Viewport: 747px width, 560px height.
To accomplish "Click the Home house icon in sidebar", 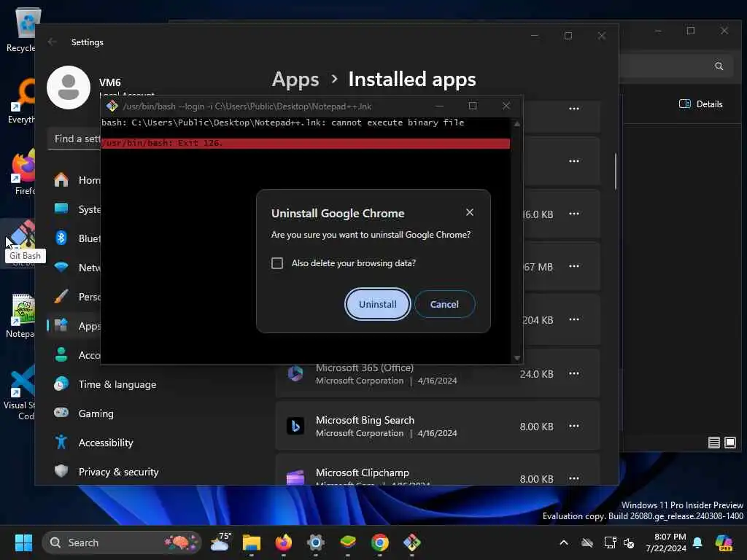I will click(x=61, y=179).
